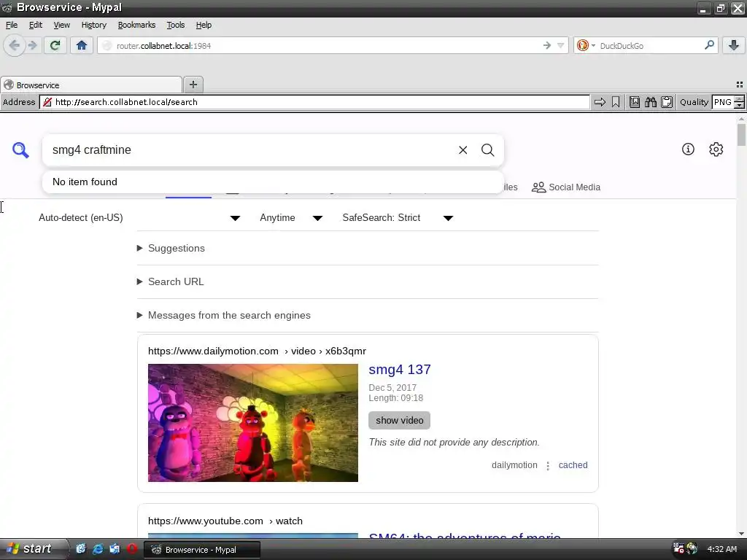Click the Mypal forward navigation arrow

pyautogui.click(x=32, y=46)
